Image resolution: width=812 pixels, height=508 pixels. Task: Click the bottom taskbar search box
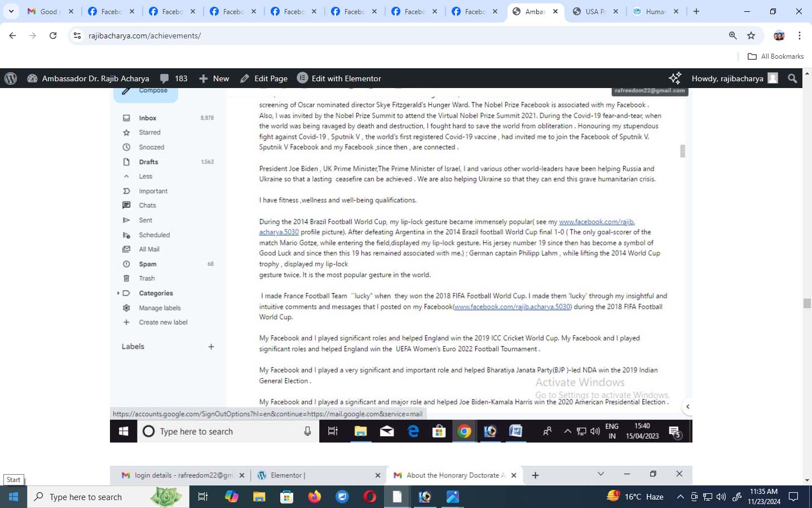tap(109, 497)
